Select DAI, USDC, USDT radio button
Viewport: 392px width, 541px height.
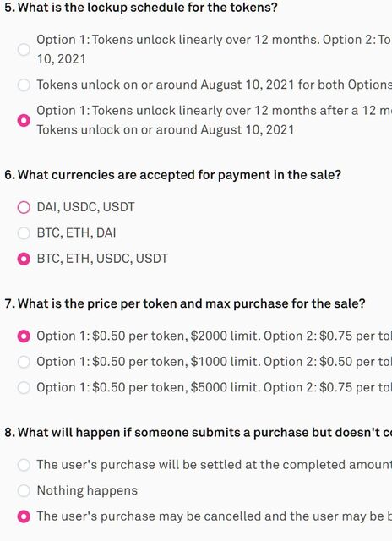click(x=24, y=207)
